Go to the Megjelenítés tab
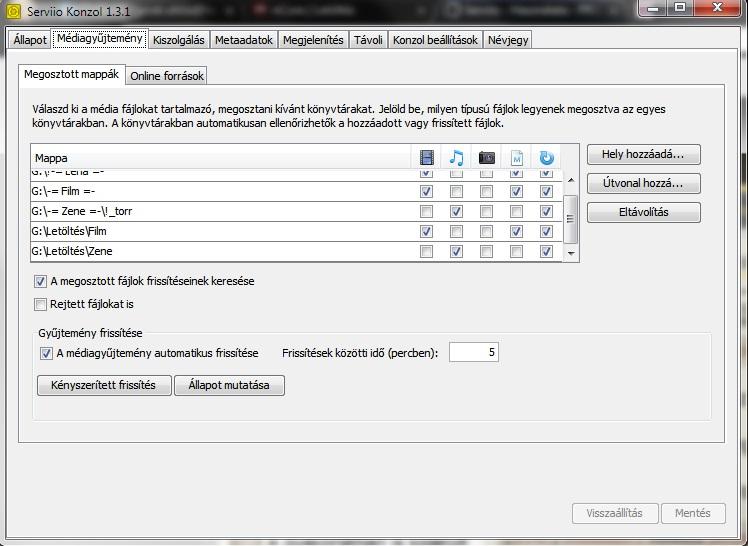Image resolution: width=748 pixels, height=546 pixels. pyautogui.click(x=313, y=40)
